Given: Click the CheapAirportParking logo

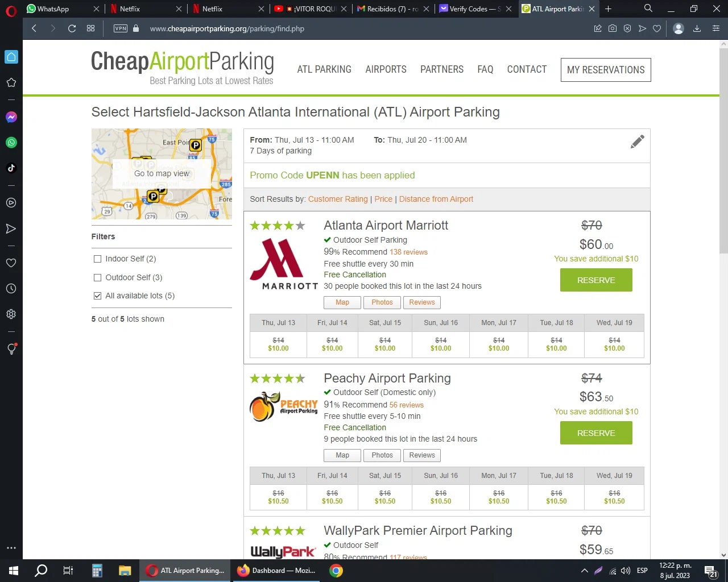Looking at the screenshot, I should 183,68.
